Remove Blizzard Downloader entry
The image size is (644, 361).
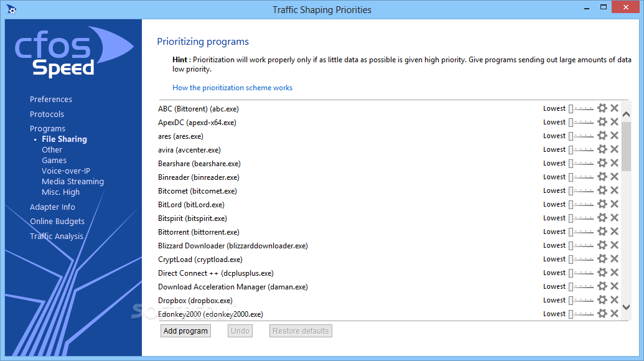pos(614,245)
